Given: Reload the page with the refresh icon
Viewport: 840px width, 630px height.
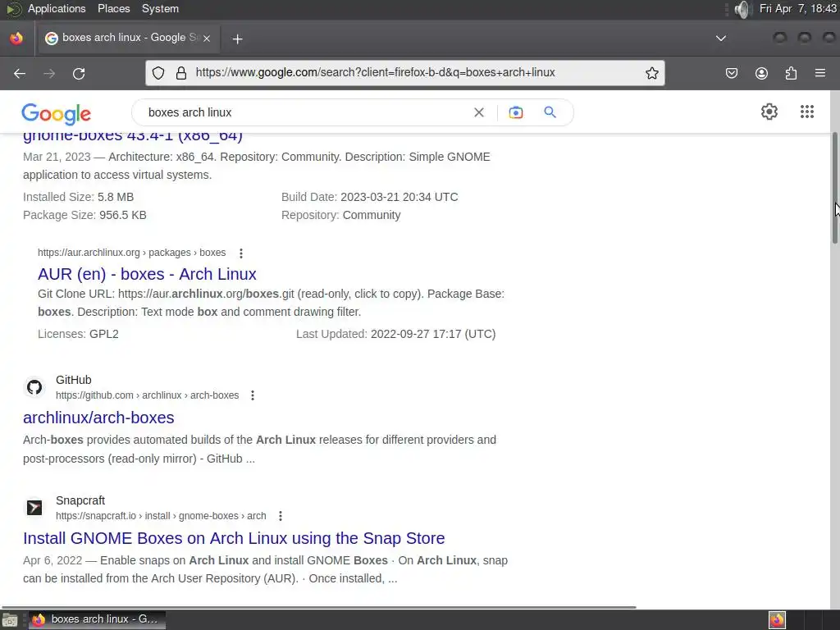Looking at the screenshot, I should [x=79, y=73].
